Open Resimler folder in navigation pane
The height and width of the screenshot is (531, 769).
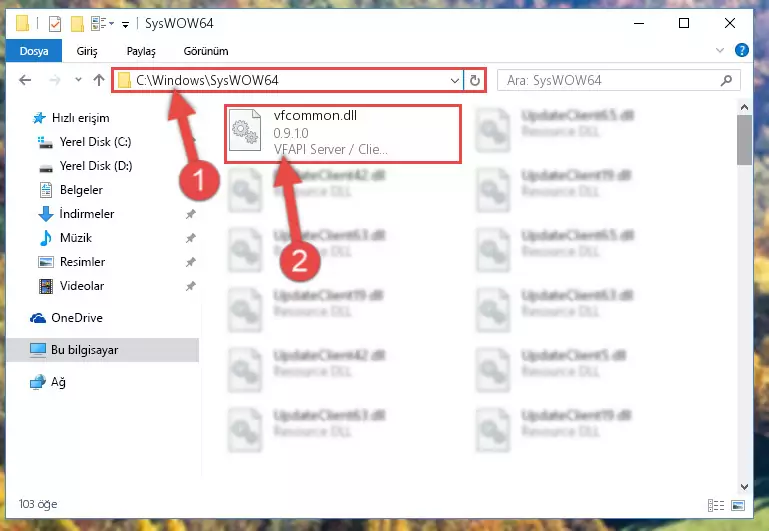(82, 262)
